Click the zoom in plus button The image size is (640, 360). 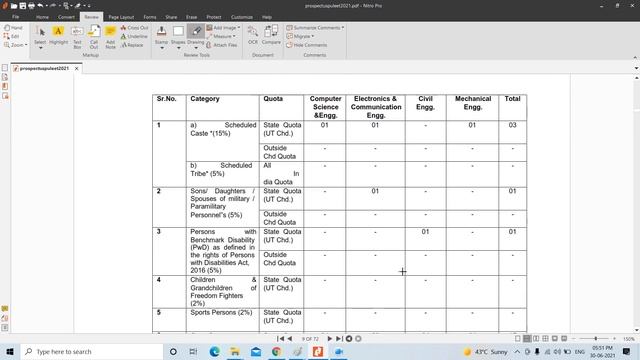(x=614, y=339)
